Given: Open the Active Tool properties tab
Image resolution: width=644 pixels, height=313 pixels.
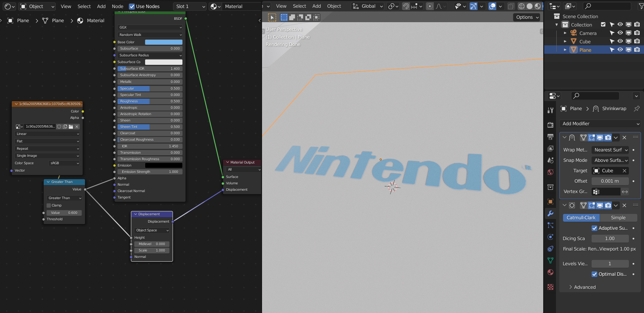Looking at the screenshot, I should pos(550,110).
